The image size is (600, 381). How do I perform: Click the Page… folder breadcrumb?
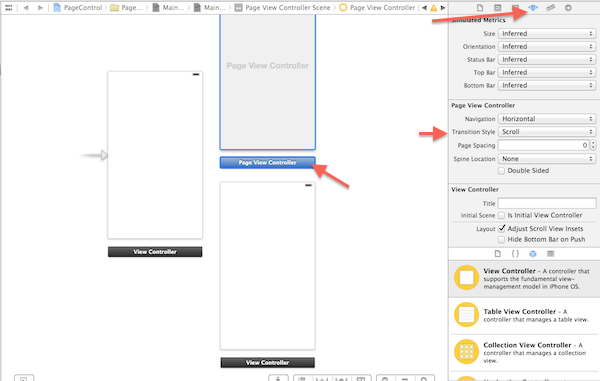pyautogui.click(x=127, y=7)
